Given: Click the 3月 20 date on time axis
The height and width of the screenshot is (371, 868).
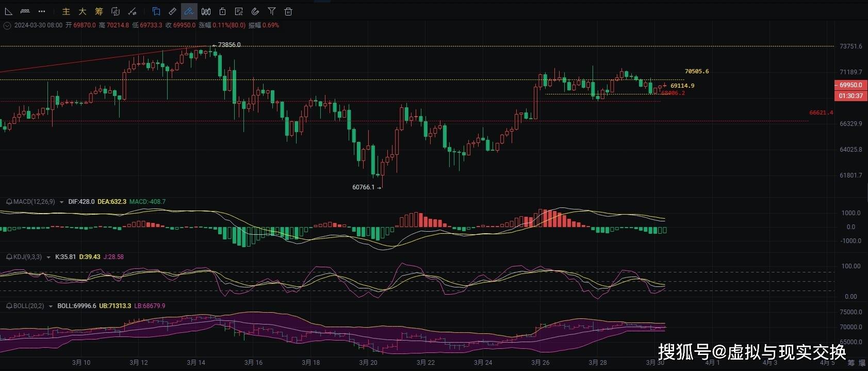Looking at the screenshot, I should click(x=368, y=363).
